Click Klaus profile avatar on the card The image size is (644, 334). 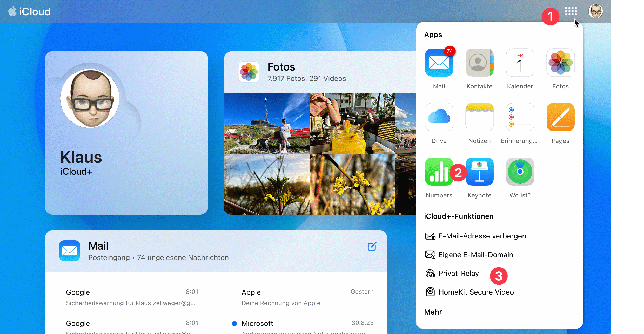(x=90, y=98)
